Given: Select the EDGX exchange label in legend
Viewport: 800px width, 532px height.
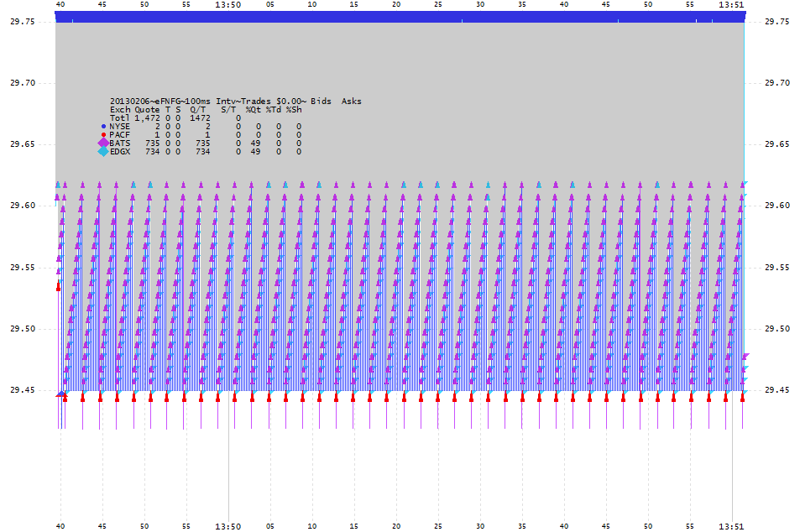Looking at the screenshot, I should pyautogui.click(x=120, y=152).
